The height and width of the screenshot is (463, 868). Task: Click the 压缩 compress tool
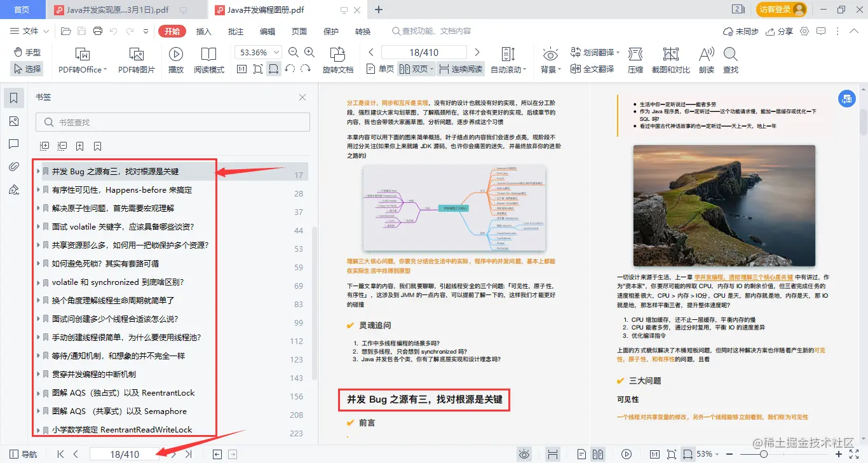pos(636,60)
